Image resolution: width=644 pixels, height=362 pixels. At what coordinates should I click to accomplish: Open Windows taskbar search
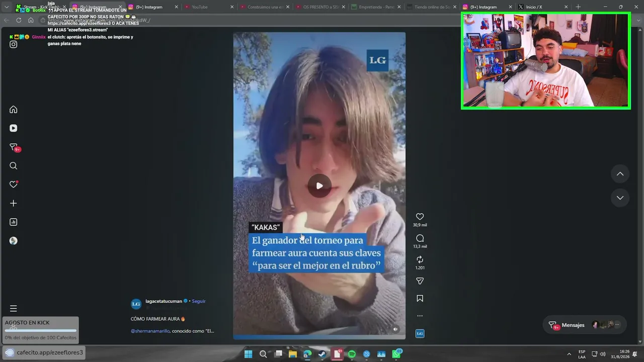tap(263, 354)
